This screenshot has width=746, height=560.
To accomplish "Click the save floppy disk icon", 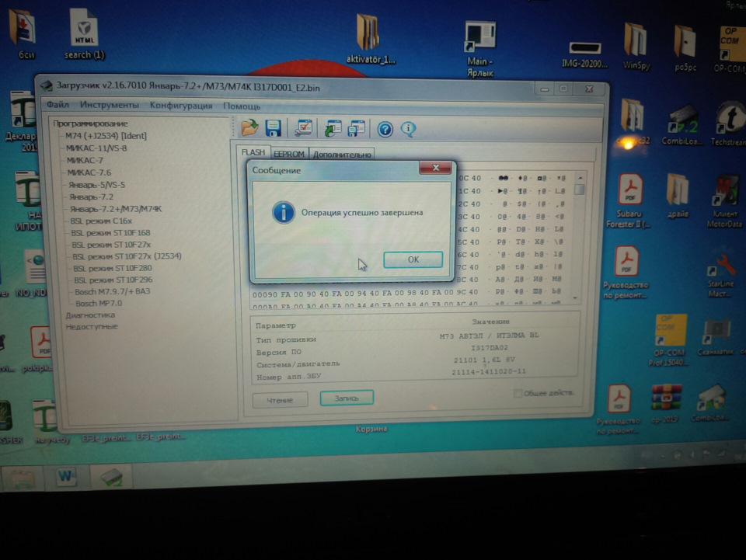I will point(273,128).
